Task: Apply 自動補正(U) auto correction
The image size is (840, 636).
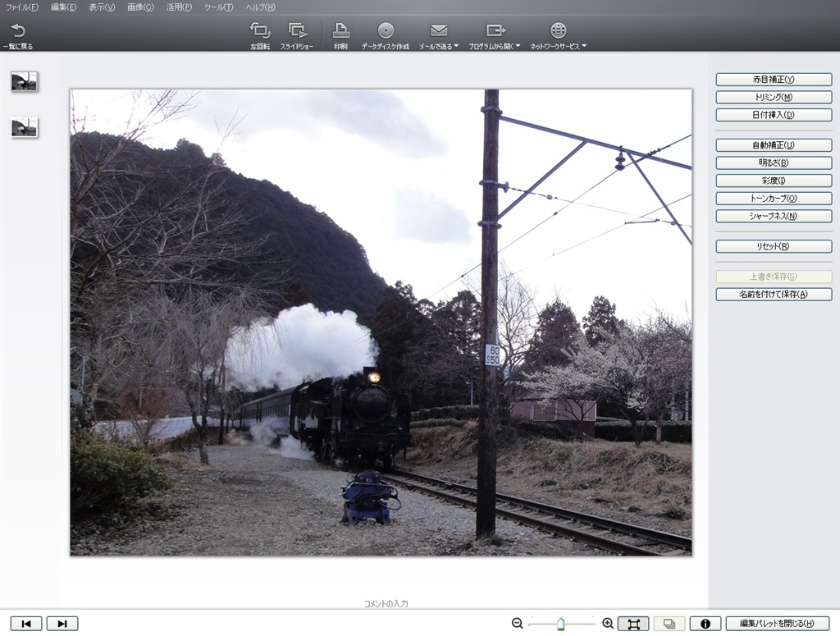Action: (x=774, y=145)
